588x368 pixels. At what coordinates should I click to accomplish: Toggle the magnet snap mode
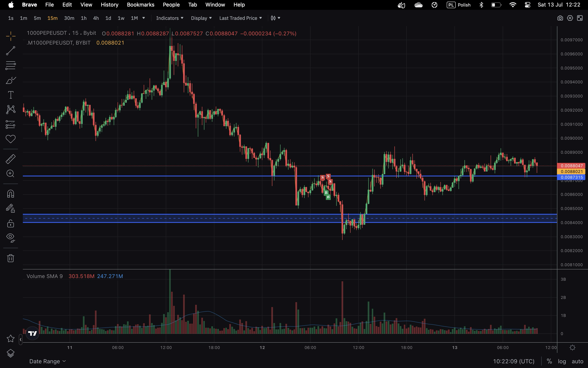click(11, 194)
